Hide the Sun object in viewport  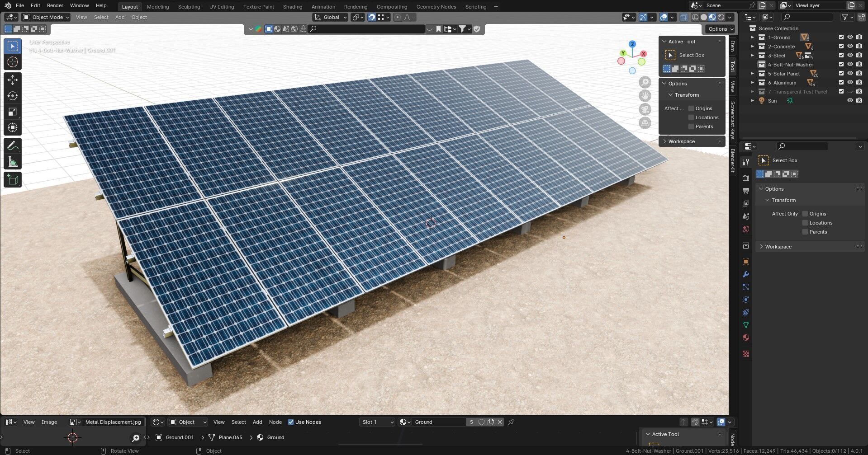click(850, 101)
